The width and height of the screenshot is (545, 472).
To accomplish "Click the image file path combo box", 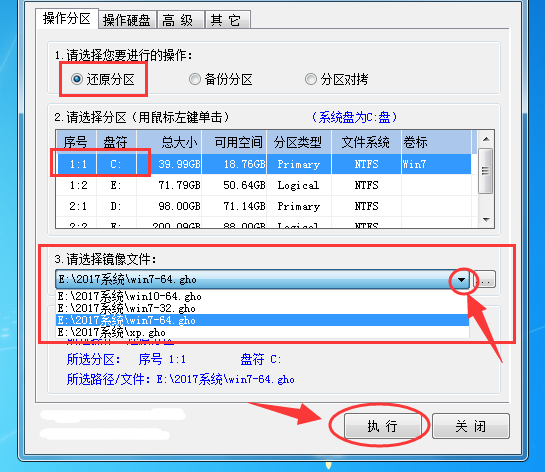I will click(x=263, y=279).
